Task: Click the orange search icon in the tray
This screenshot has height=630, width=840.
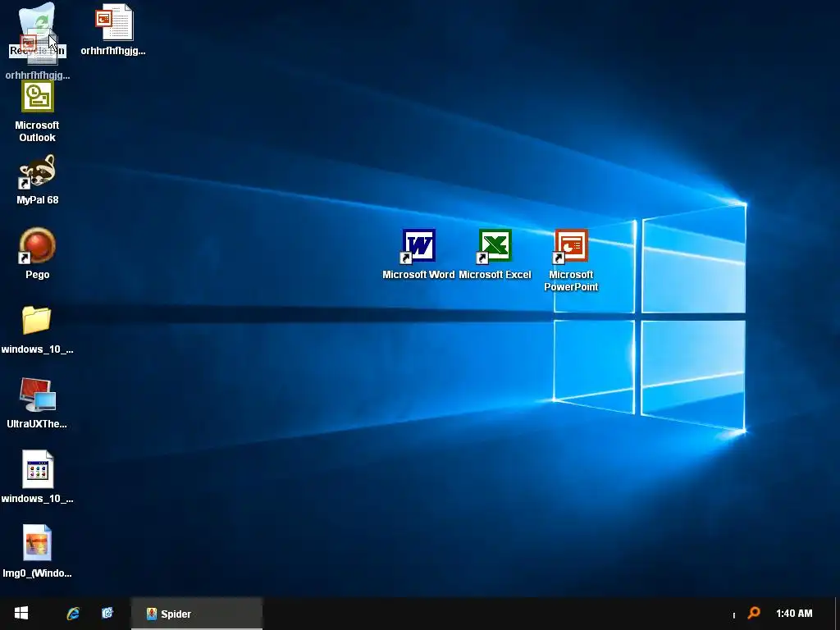Action: pos(754,613)
